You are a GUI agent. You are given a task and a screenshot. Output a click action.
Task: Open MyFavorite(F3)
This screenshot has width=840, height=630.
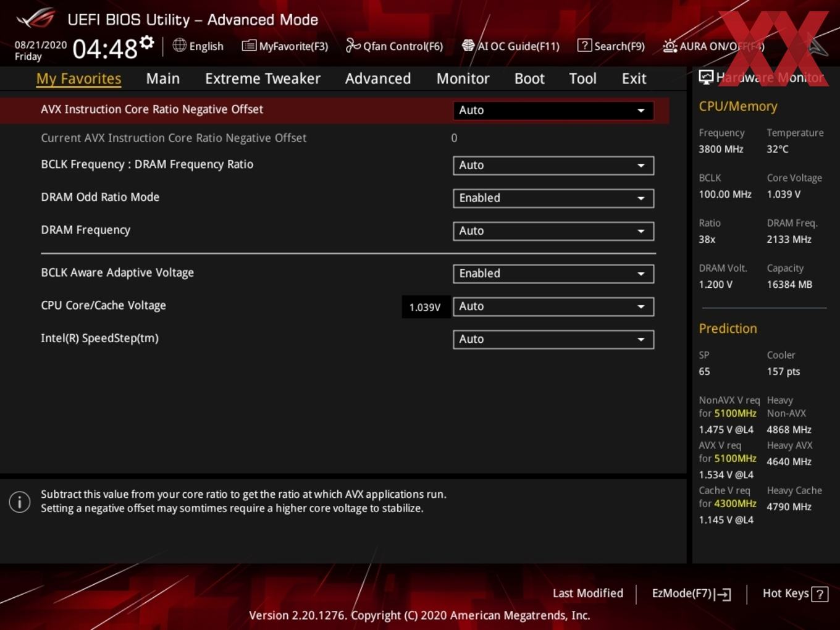click(x=285, y=46)
